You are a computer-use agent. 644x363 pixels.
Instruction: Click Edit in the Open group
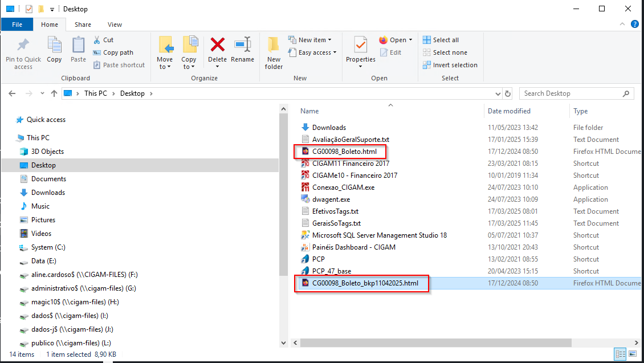tap(390, 52)
